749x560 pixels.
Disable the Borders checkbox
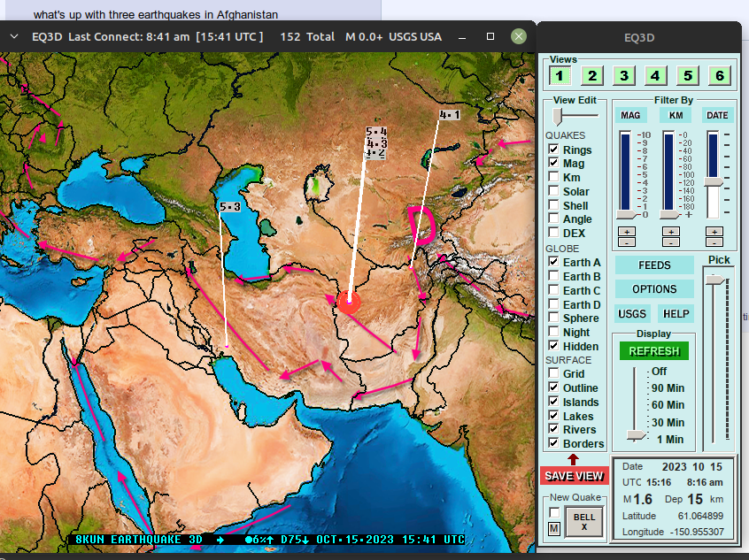[x=553, y=443]
